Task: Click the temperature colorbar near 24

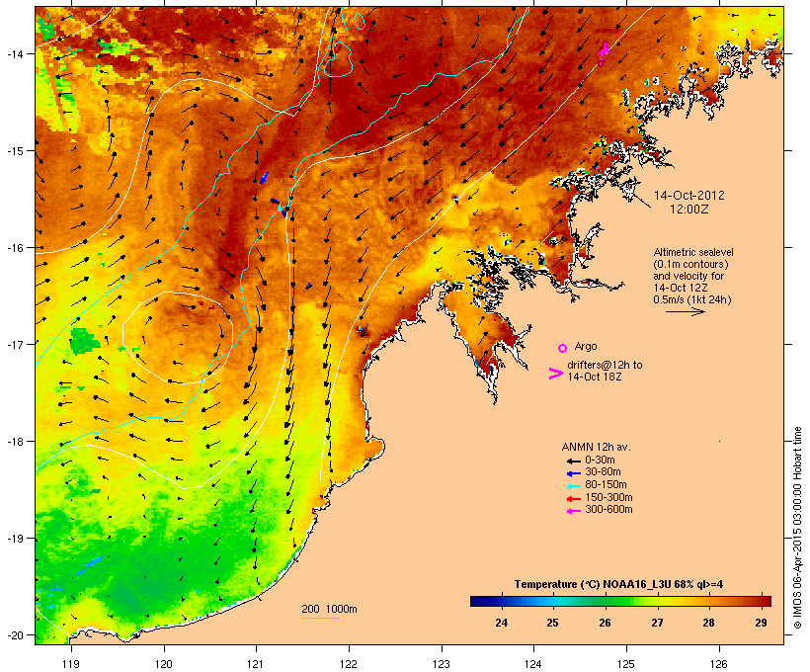Action: 501,601
